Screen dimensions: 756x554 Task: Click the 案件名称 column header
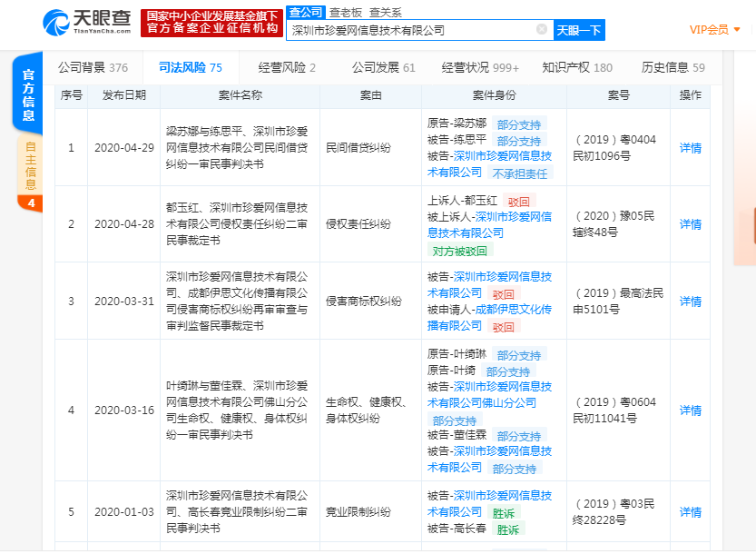point(241,95)
